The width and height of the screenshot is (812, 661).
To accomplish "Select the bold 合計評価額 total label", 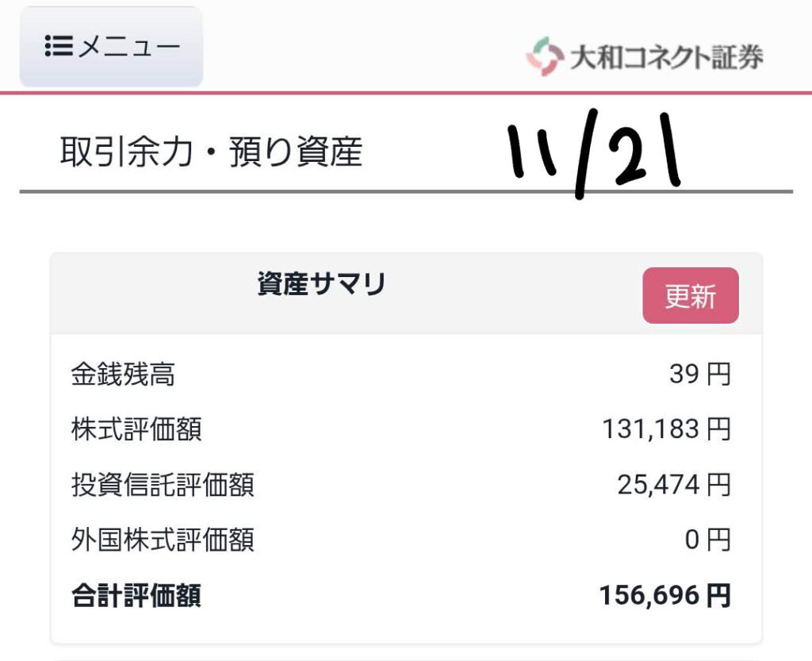I will coord(136,595).
